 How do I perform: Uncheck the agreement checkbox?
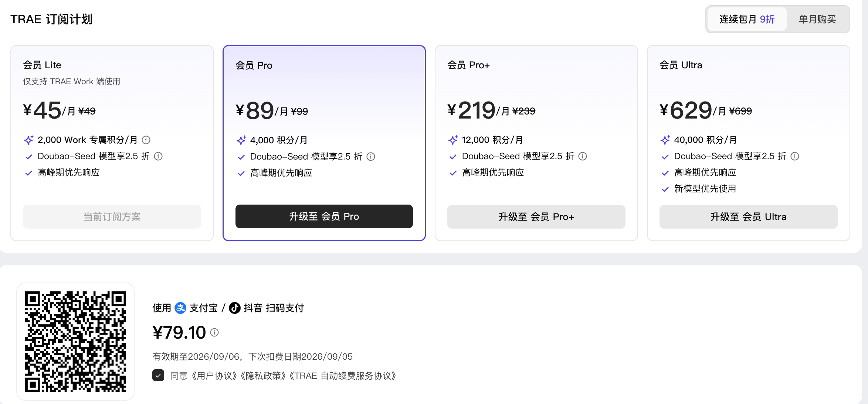click(158, 376)
